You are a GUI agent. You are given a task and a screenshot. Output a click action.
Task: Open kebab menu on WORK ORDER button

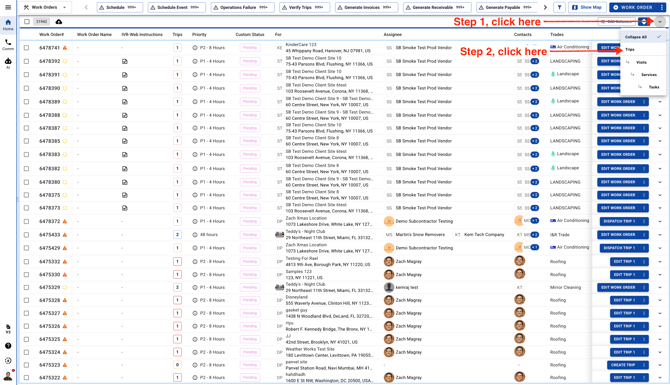(x=661, y=7)
